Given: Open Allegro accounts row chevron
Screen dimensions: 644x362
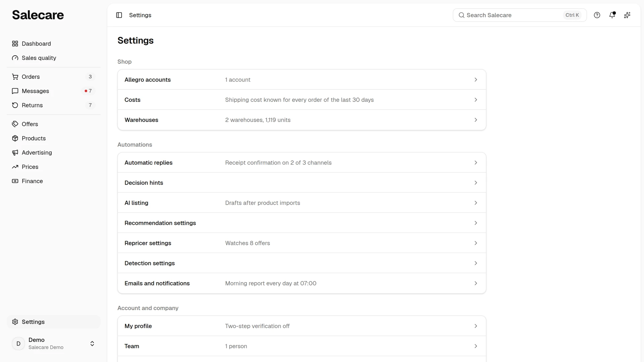Looking at the screenshot, I should tap(476, 80).
